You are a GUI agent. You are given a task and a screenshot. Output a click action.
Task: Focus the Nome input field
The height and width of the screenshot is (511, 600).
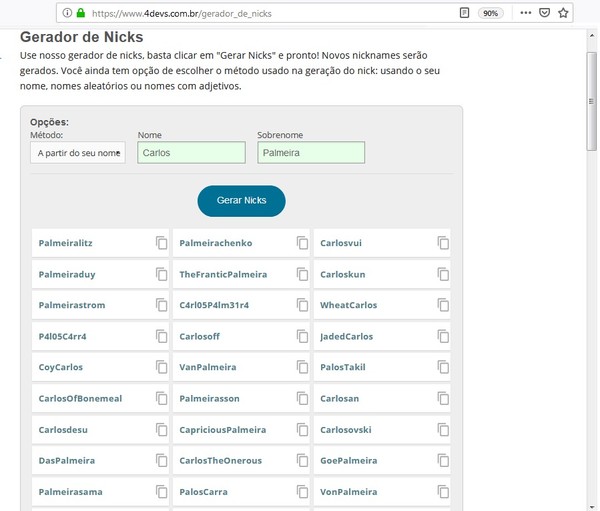191,153
